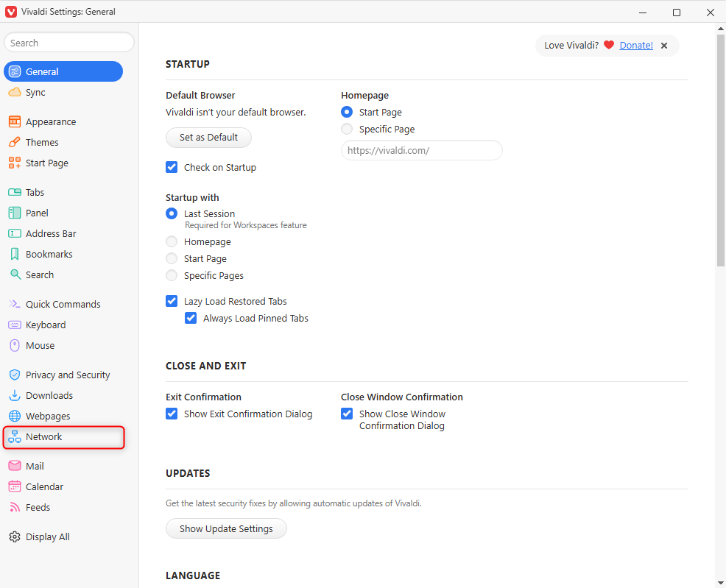Select Start Page under Startup with

172,258
